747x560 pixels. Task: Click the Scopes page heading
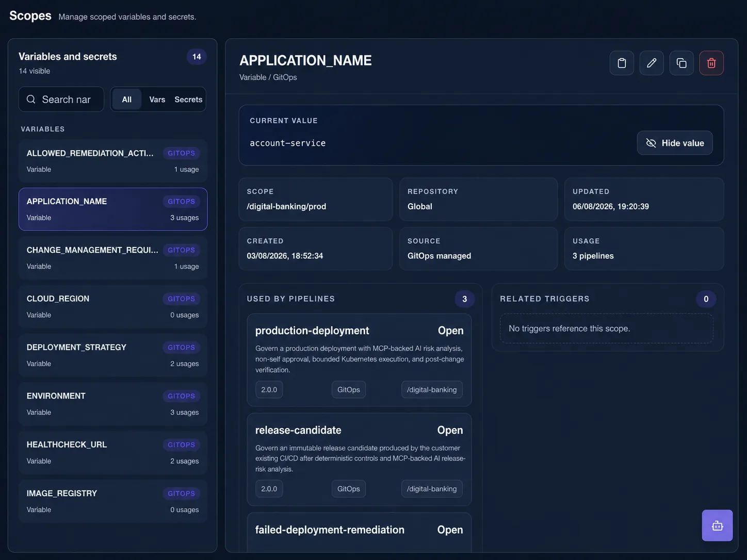coord(30,15)
